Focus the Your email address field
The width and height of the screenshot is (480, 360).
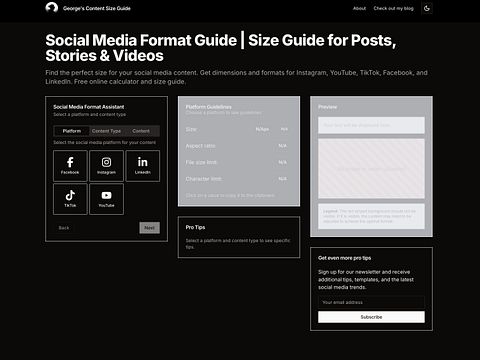pos(371,302)
